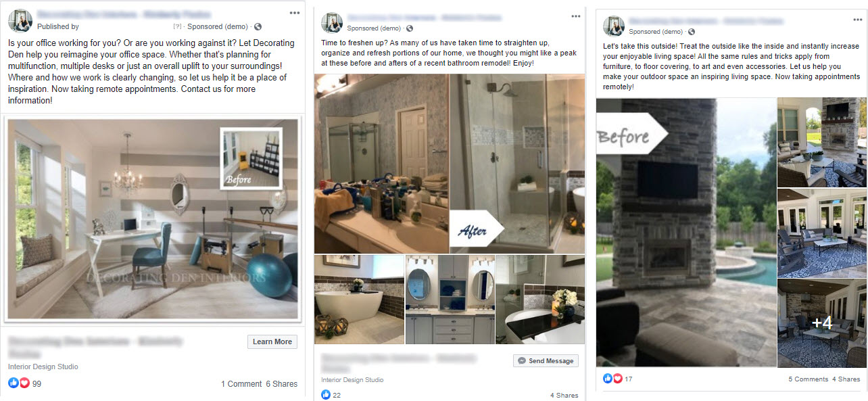Click the profile avatar on the outdoor post

pos(614,26)
